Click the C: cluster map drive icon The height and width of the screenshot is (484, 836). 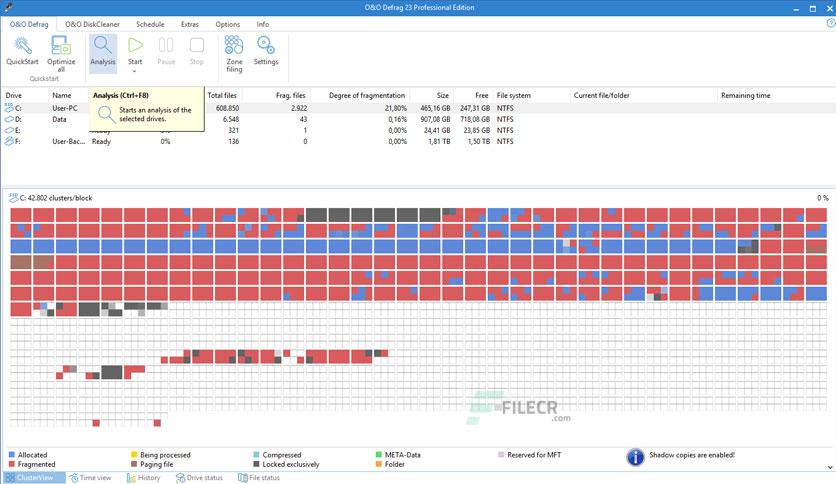pos(14,198)
